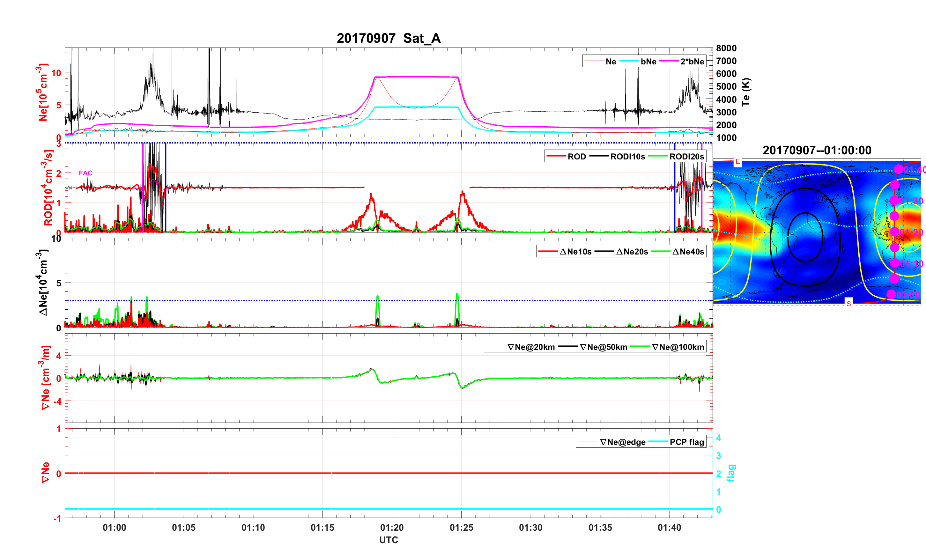The width and height of the screenshot is (926, 560).
Task: Click the 2*bNe magenta legend entry
Action: [692, 61]
